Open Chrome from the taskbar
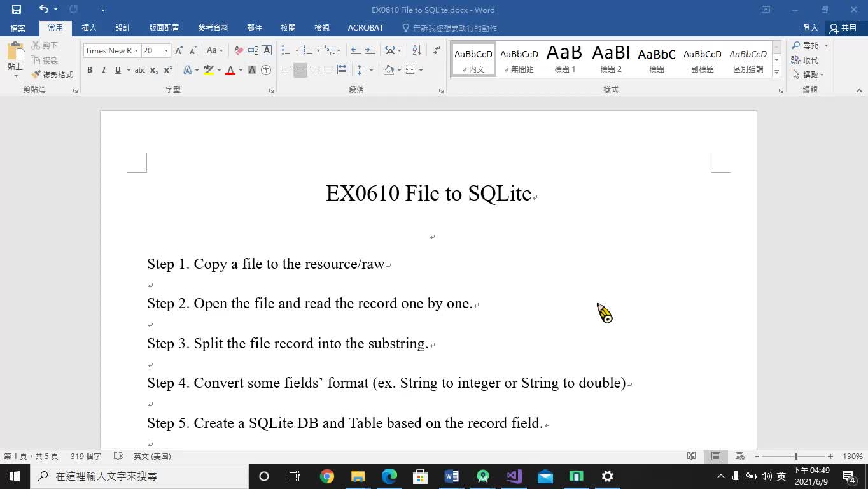Screen dimensions: 868x489 327,476
